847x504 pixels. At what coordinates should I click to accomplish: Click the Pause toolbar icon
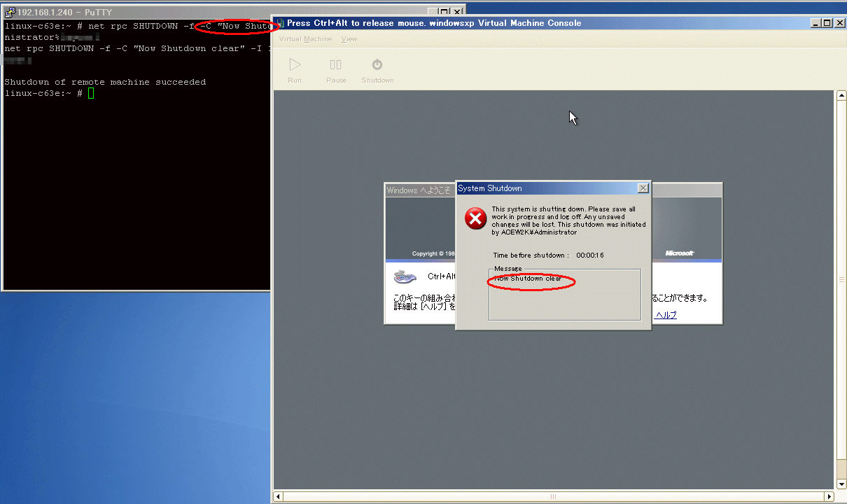click(x=336, y=64)
